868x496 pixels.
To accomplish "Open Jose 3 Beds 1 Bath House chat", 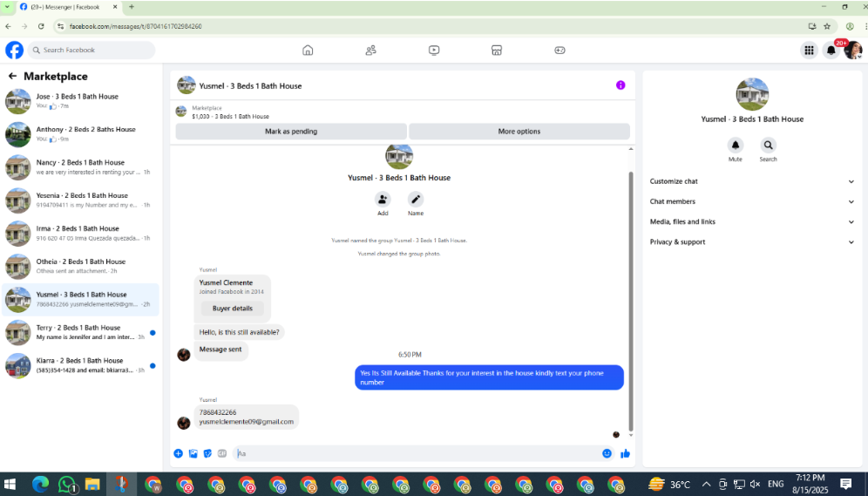I will (x=81, y=101).
